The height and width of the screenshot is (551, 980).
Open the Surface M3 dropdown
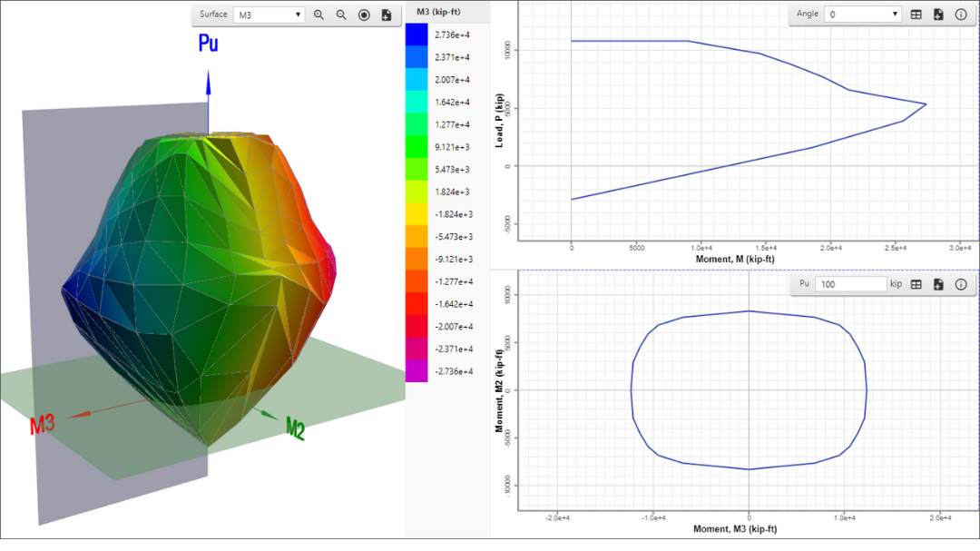(269, 15)
